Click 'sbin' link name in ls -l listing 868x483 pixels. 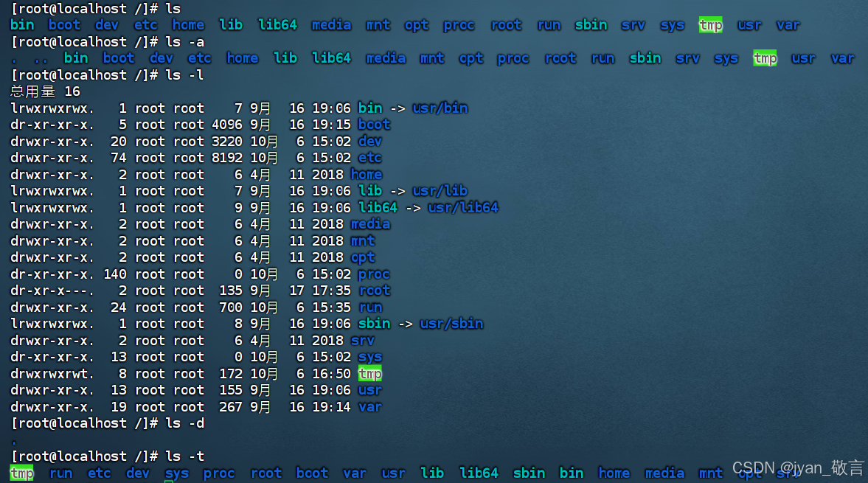point(374,324)
